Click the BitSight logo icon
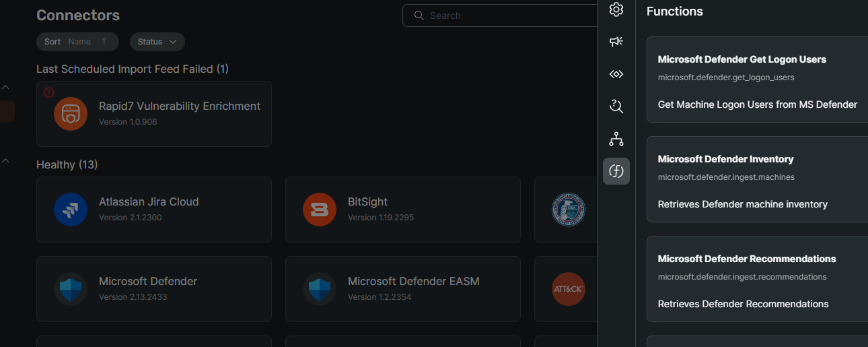The height and width of the screenshot is (347, 868). 320,210
